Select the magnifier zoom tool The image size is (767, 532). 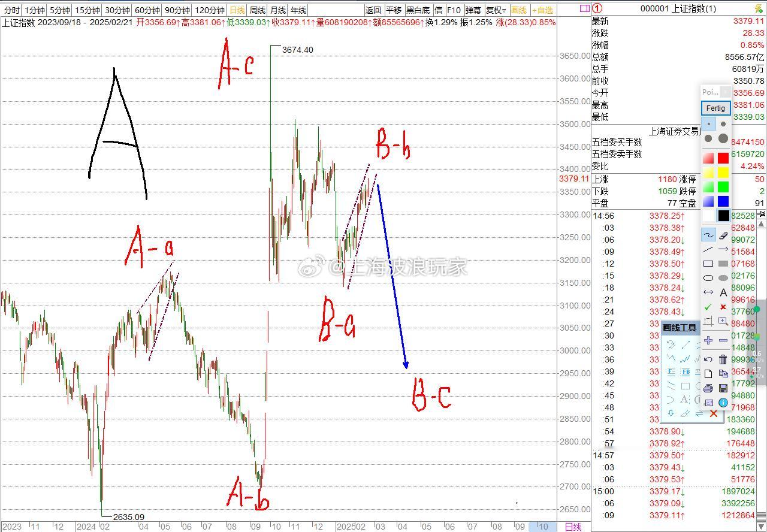coord(723,321)
